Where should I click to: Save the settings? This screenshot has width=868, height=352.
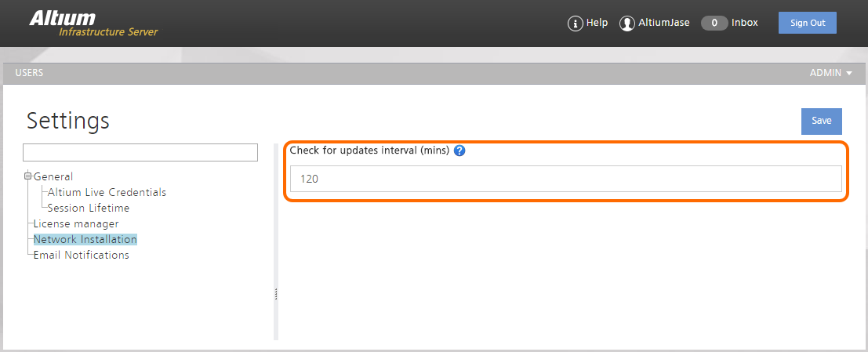[821, 122]
